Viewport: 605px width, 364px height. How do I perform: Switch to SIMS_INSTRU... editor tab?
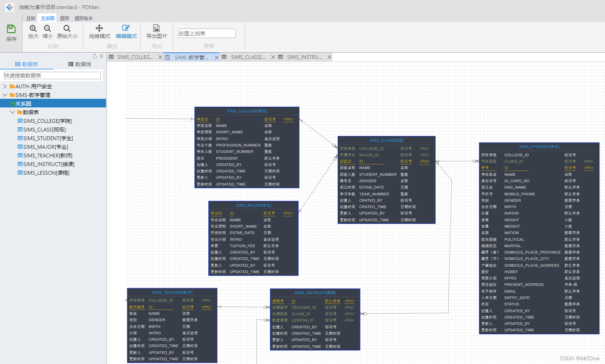pyautogui.click(x=305, y=57)
